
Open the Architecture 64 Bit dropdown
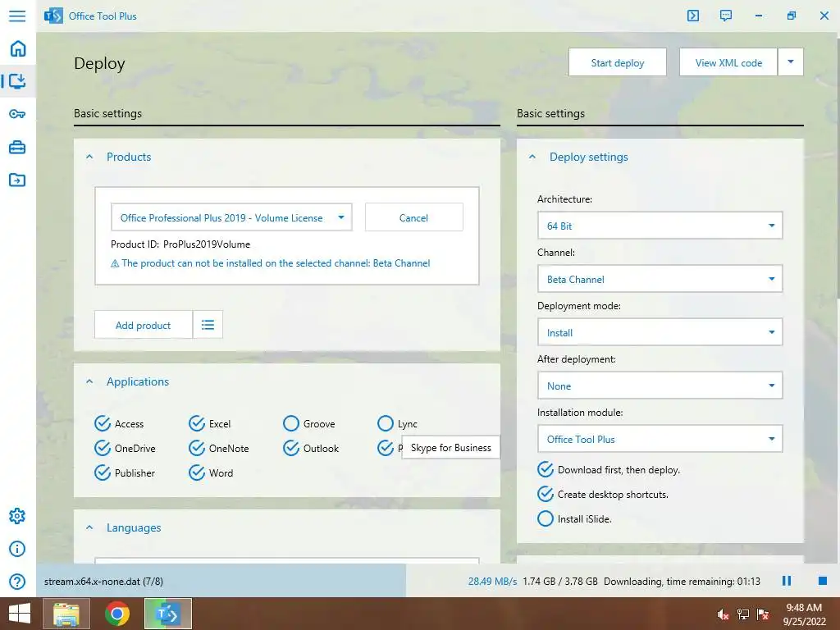tap(660, 226)
